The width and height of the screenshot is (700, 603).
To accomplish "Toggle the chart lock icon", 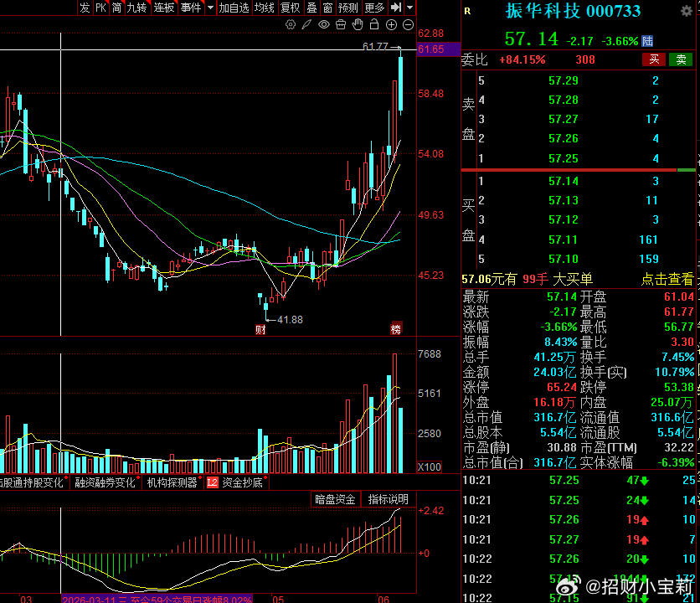I will pyautogui.click(x=374, y=24).
